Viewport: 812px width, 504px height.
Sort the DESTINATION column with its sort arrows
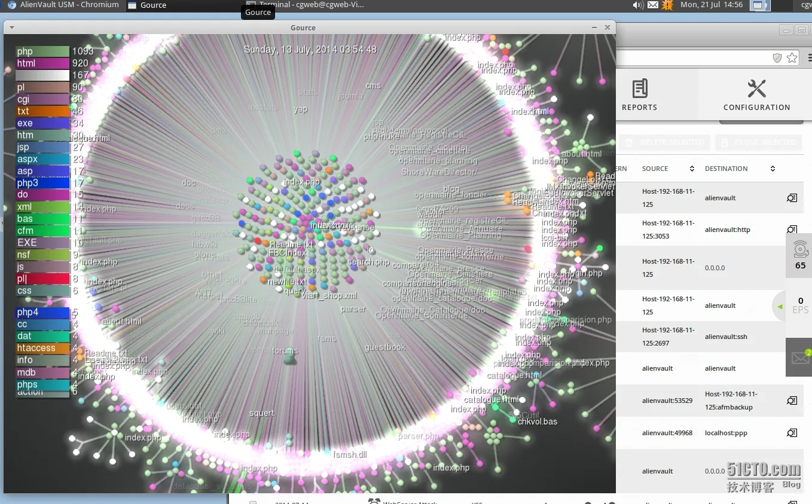[x=773, y=169]
